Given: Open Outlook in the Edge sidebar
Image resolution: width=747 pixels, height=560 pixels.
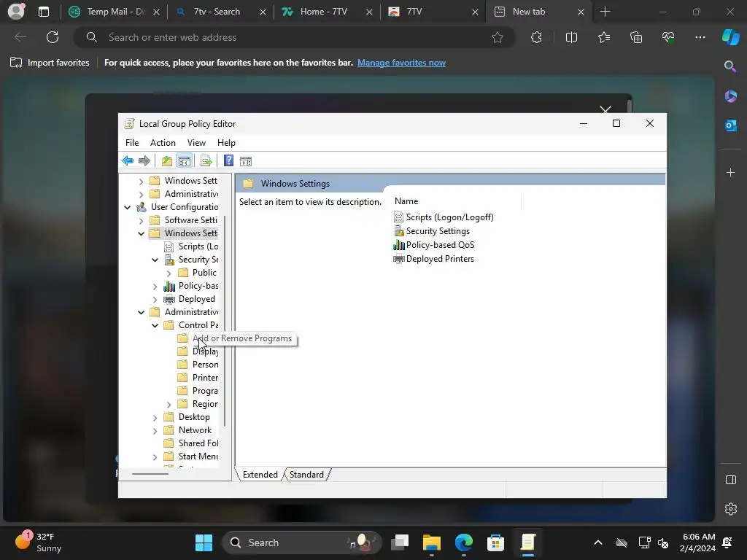Looking at the screenshot, I should pos(730,125).
